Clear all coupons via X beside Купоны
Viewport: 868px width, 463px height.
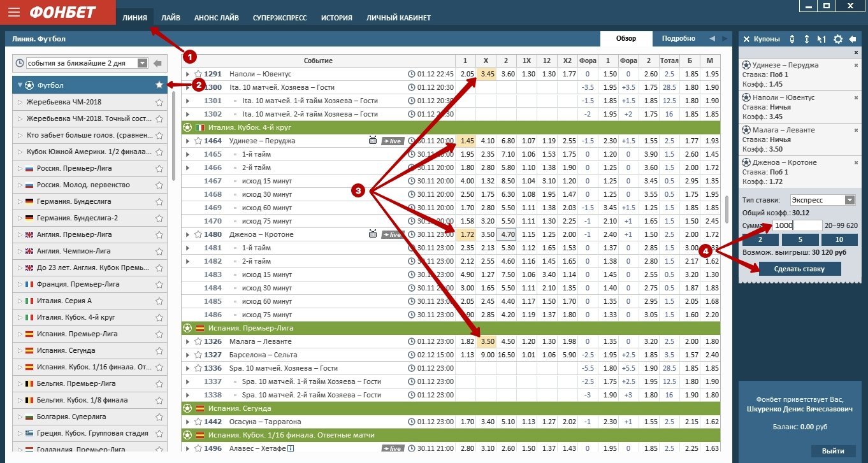pyautogui.click(x=746, y=39)
